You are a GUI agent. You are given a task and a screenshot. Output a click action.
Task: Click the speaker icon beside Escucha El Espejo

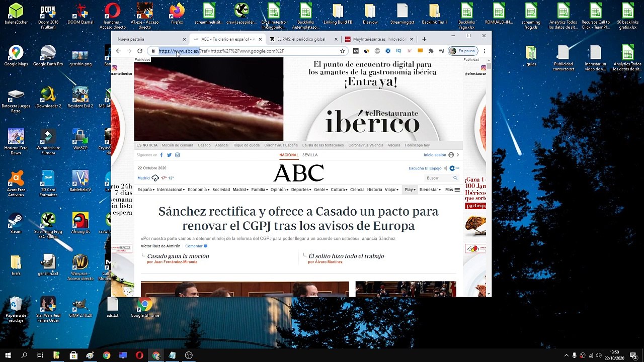pyautogui.click(x=445, y=168)
